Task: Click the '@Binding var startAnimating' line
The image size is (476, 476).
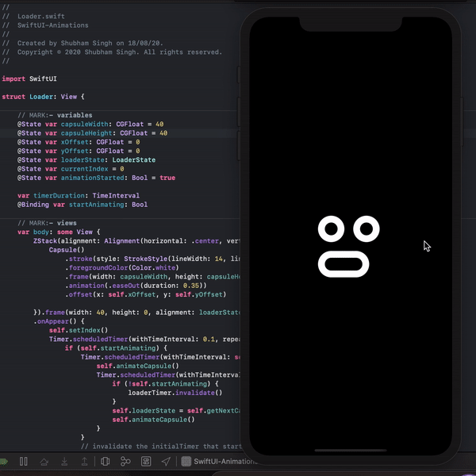Action: 83,205
